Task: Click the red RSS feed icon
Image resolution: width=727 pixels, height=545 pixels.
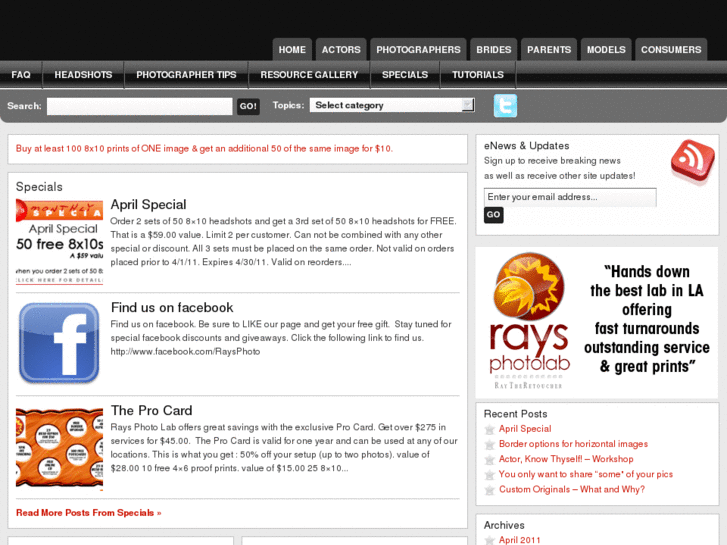Action: tap(693, 161)
